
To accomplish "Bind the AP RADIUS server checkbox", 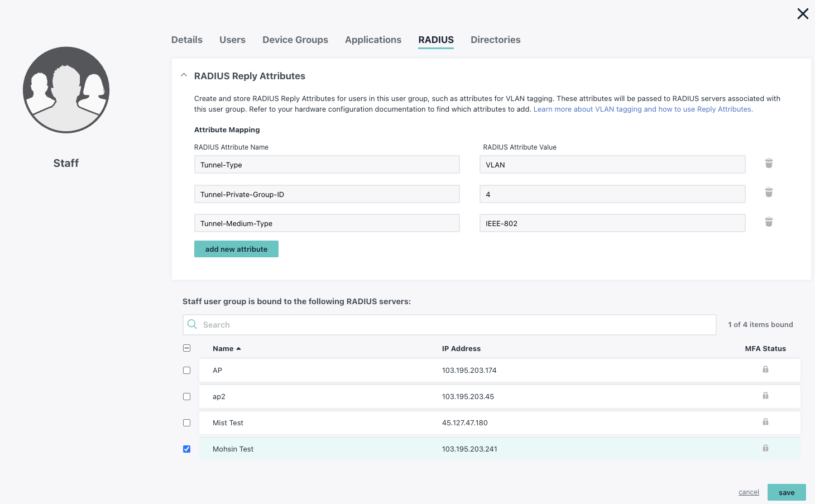I will (x=187, y=371).
